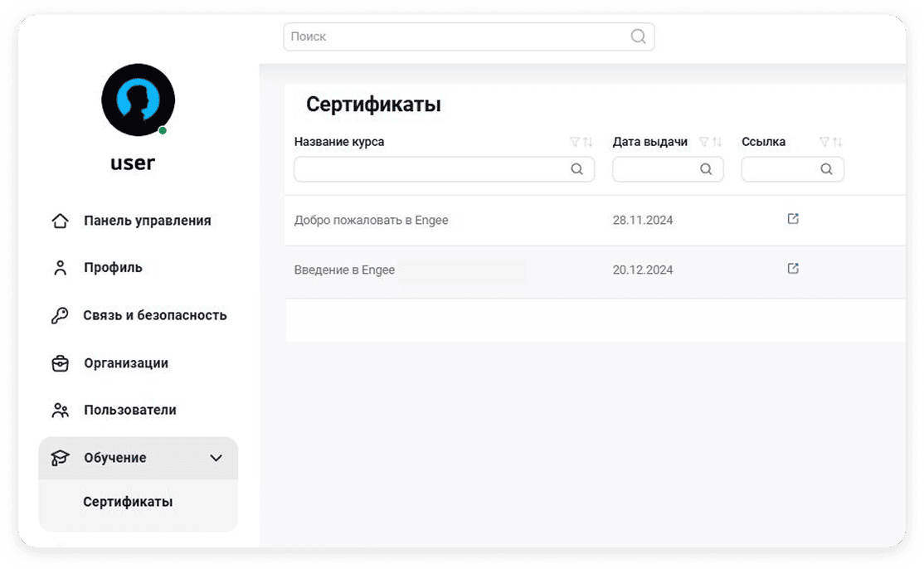Navigate to Организации section

tap(125, 363)
